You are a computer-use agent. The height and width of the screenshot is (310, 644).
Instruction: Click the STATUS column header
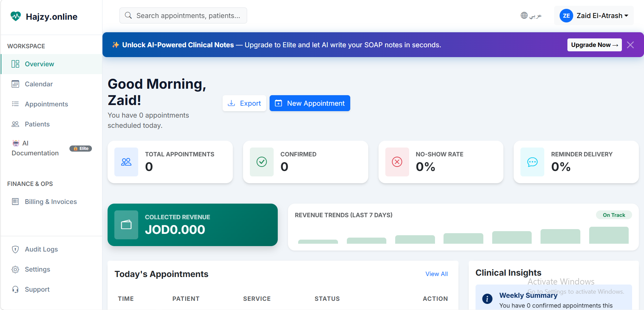[327, 299]
